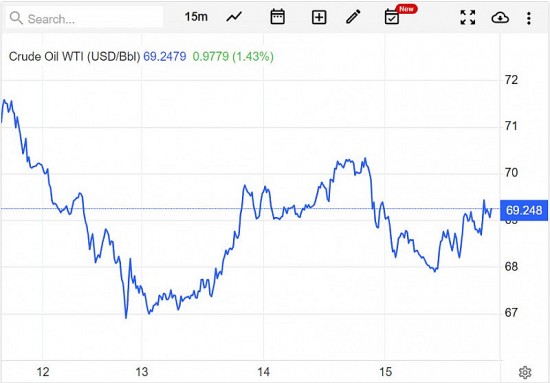Click the 72 price axis label
The image size is (550, 383).
[511, 80]
